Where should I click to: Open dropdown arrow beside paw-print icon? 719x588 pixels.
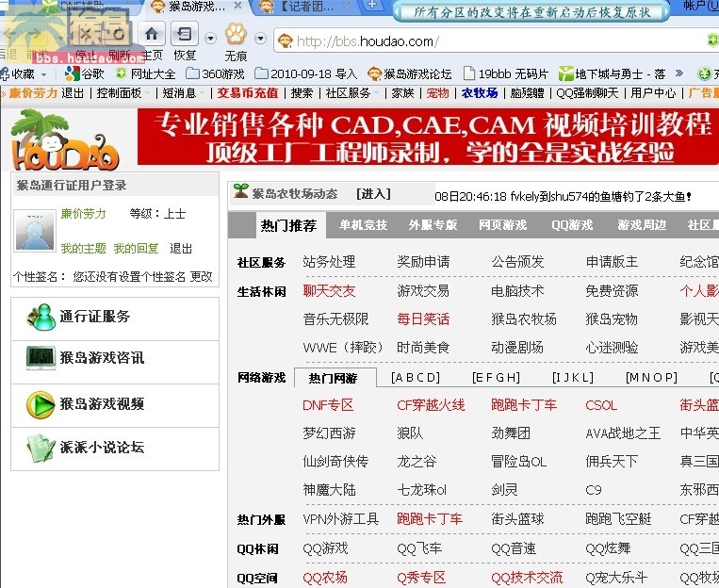[x=260, y=38]
